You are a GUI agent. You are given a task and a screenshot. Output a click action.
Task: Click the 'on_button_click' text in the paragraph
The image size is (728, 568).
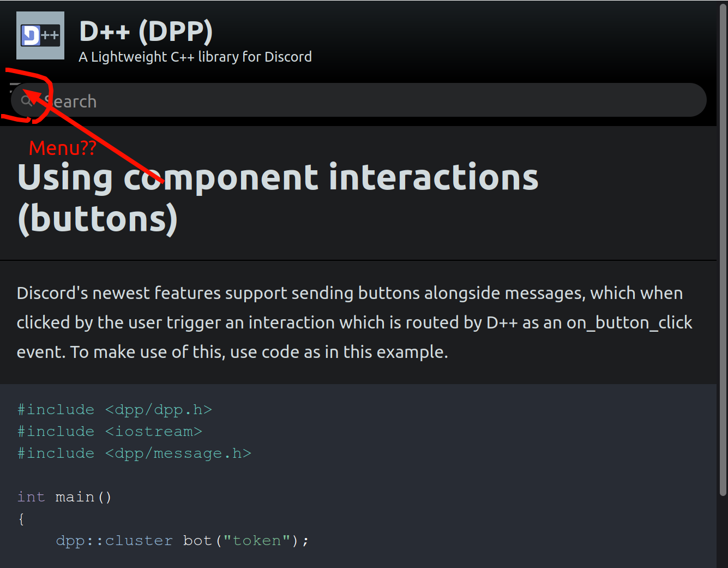629,322
